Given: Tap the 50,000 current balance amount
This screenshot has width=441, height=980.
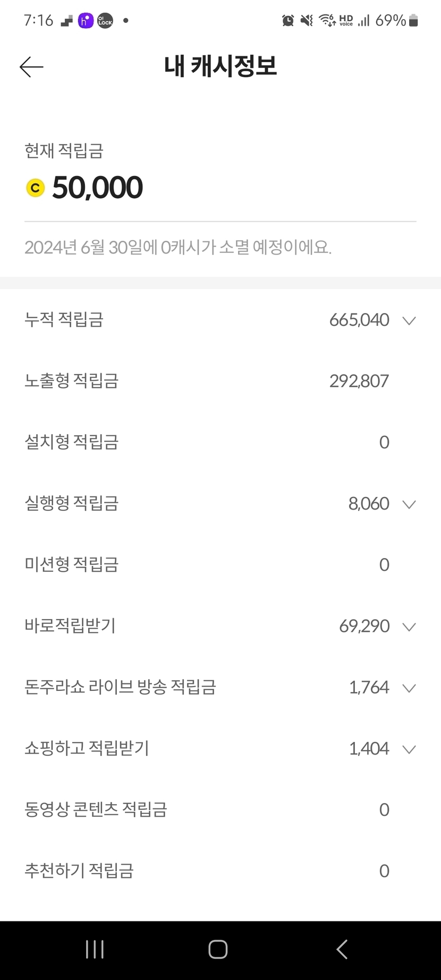Looking at the screenshot, I should tap(98, 188).
